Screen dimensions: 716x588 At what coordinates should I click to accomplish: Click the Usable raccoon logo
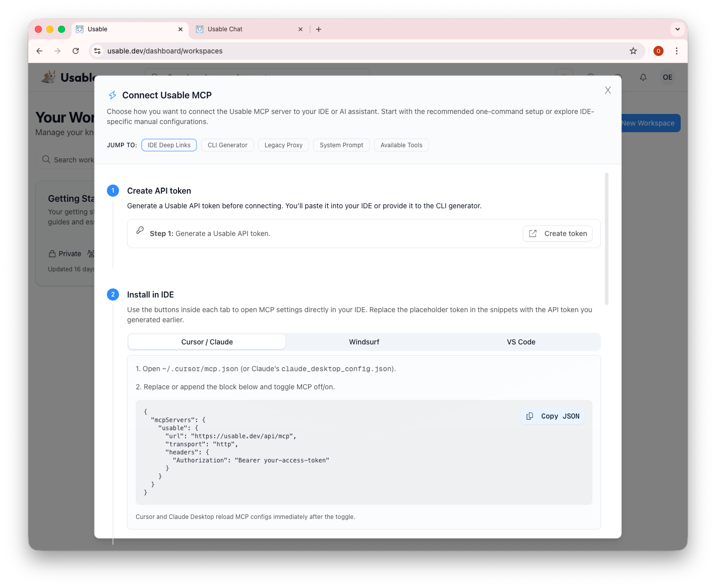[49, 76]
